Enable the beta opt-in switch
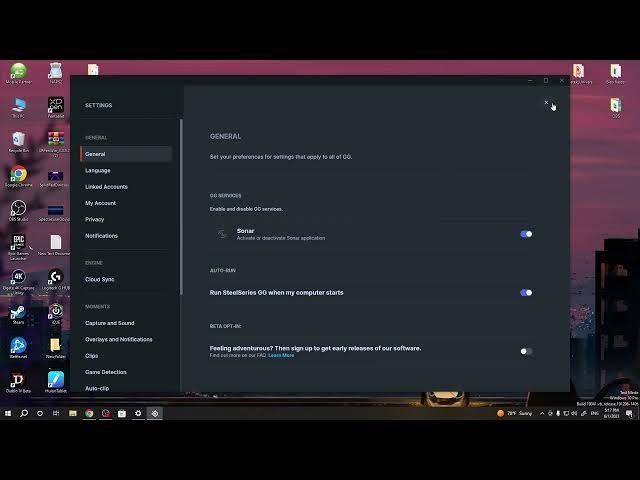Viewport: 640px width, 480px height. point(526,351)
